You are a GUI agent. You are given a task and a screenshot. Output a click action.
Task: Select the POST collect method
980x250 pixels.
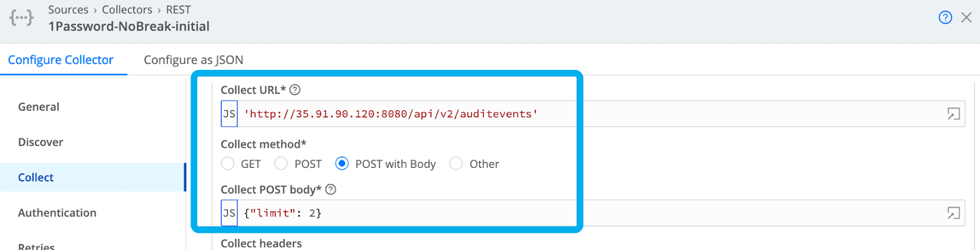pos(281,164)
